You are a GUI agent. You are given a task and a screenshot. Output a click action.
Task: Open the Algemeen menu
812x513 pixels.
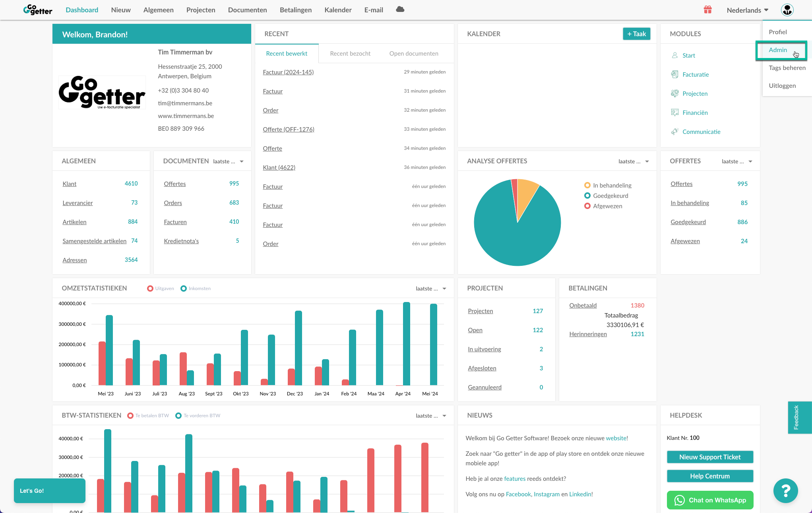pos(158,10)
